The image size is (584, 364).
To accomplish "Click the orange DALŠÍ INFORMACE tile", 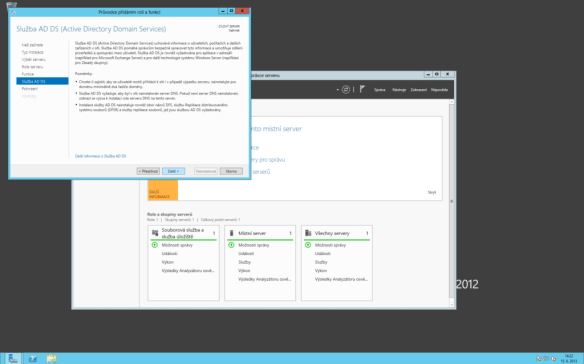I will tap(163, 190).
